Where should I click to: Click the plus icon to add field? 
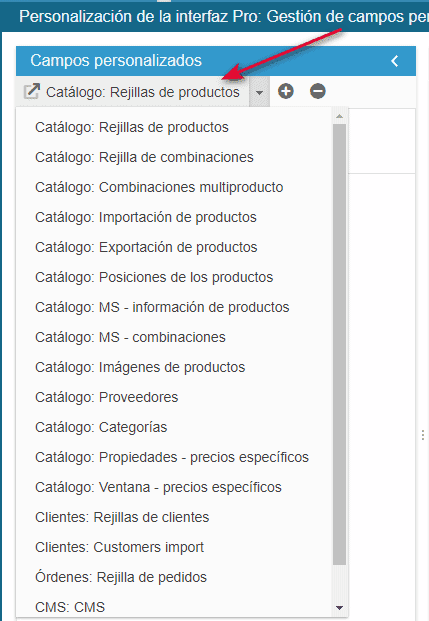[x=286, y=91]
